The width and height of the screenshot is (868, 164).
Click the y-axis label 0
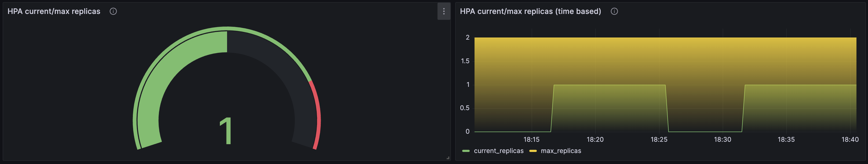(467, 131)
